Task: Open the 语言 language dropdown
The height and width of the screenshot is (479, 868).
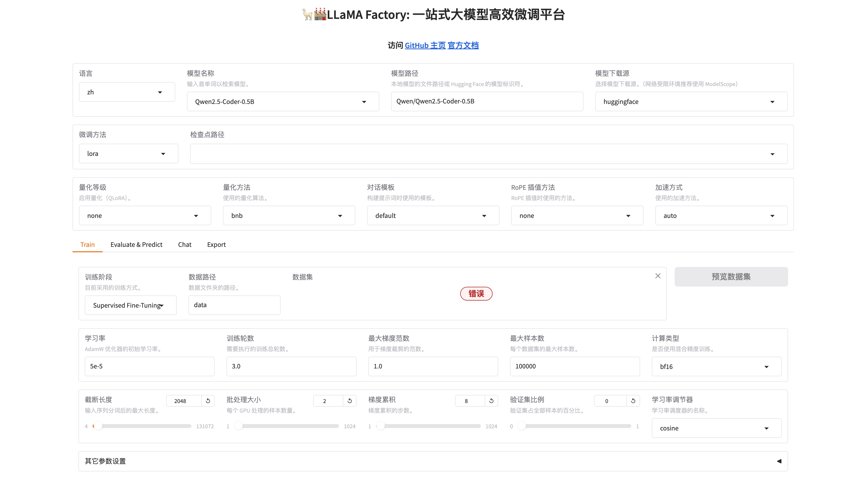Action: [127, 92]
